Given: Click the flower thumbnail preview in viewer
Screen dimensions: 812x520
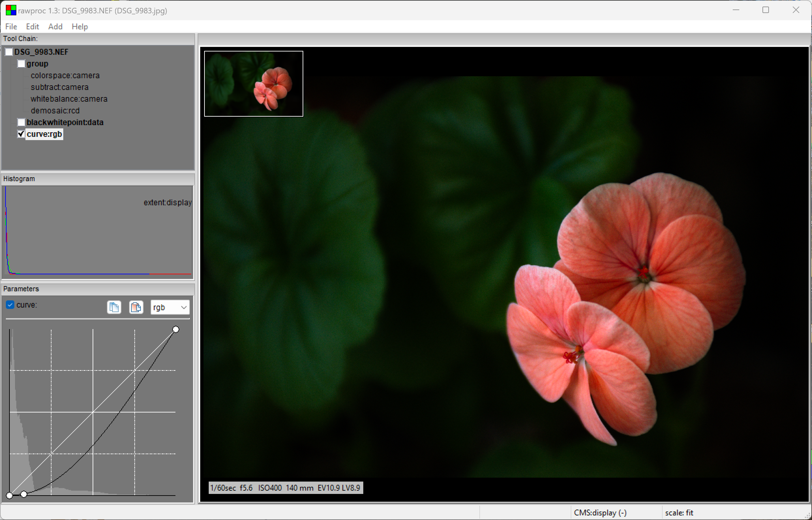Looking at the screenshot, I should tap(253, 83).
